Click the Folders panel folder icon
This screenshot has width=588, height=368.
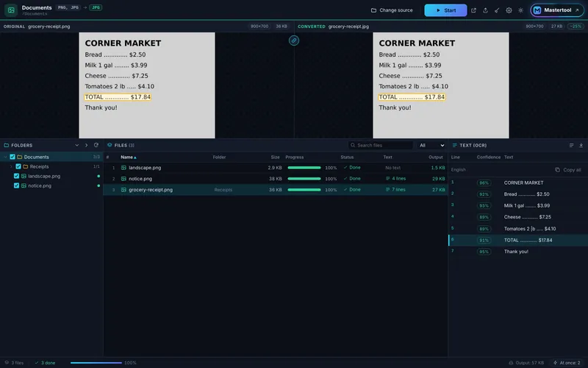click(x=7, y=145)
